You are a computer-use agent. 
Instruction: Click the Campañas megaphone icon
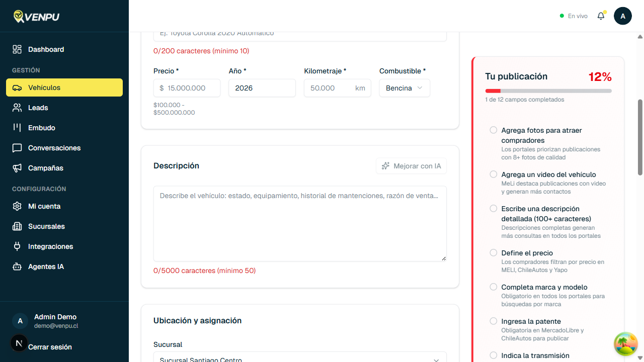[17, 168]
